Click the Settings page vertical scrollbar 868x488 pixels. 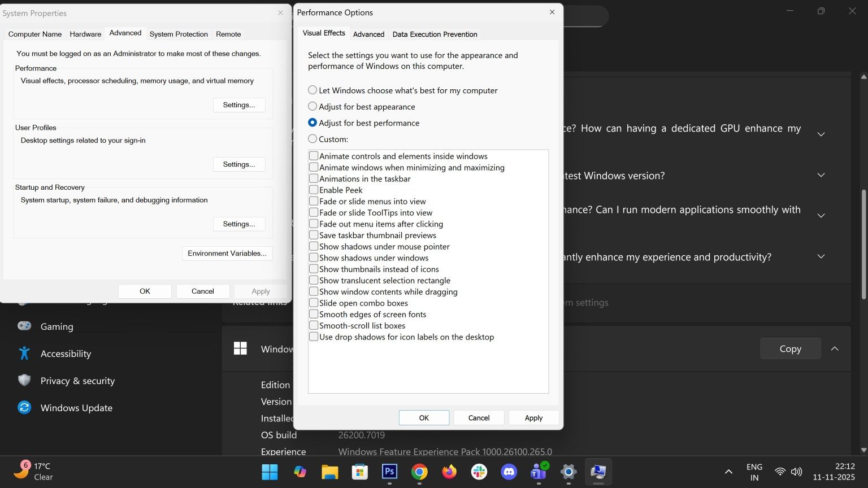point(863,243)
